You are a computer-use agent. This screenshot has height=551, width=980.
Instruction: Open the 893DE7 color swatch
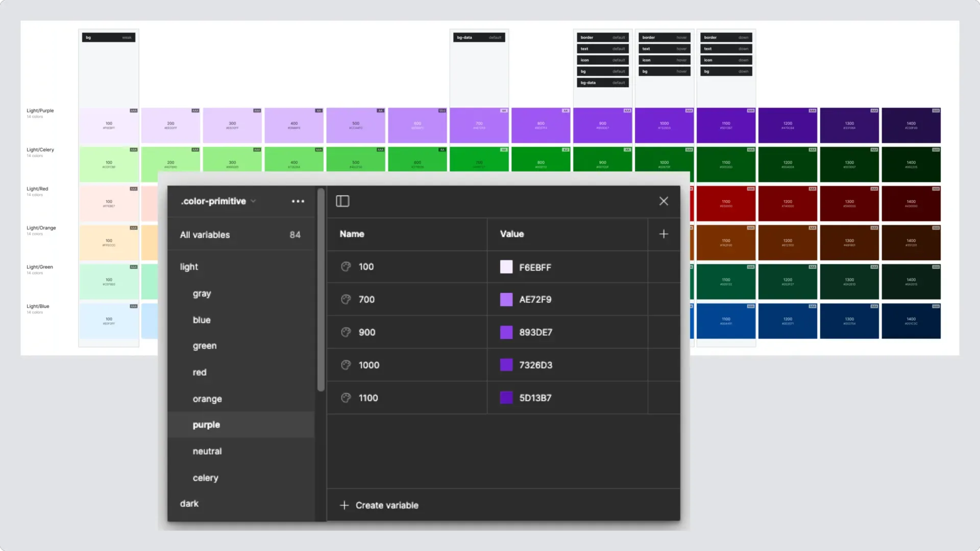pyautogui.click(x=506, y=332)
